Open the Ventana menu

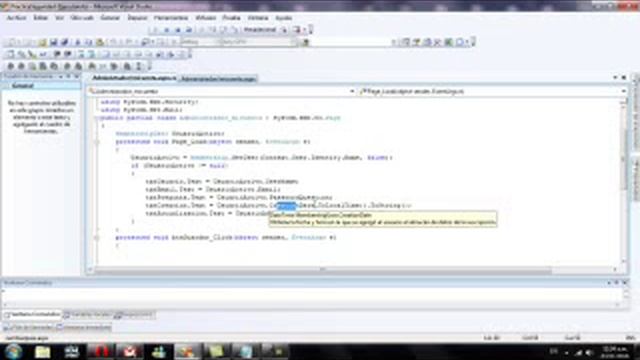(258, 18)
